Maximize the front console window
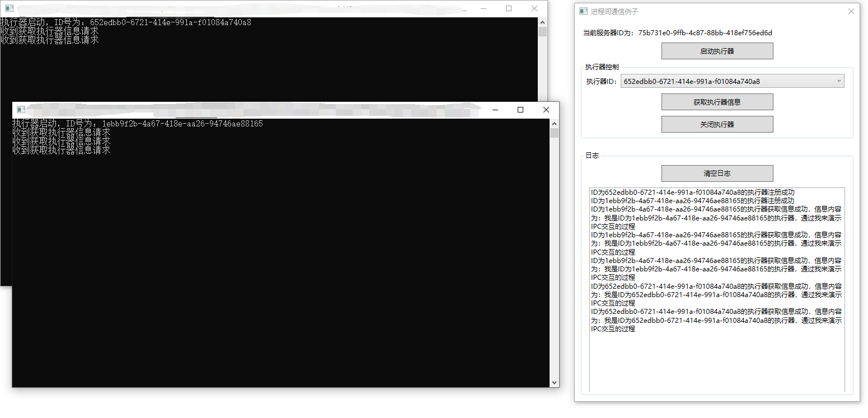Viewport: 868px width, 418px height. pyautogui.click(x=520, y=110)
